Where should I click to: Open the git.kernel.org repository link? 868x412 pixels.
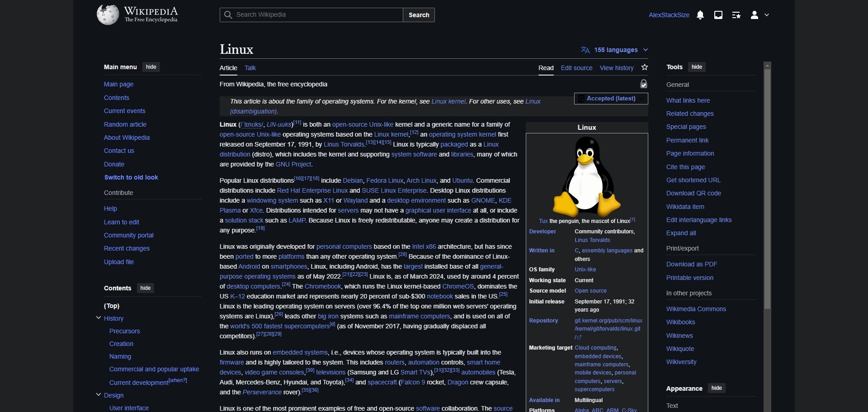[x=609, y=329]
